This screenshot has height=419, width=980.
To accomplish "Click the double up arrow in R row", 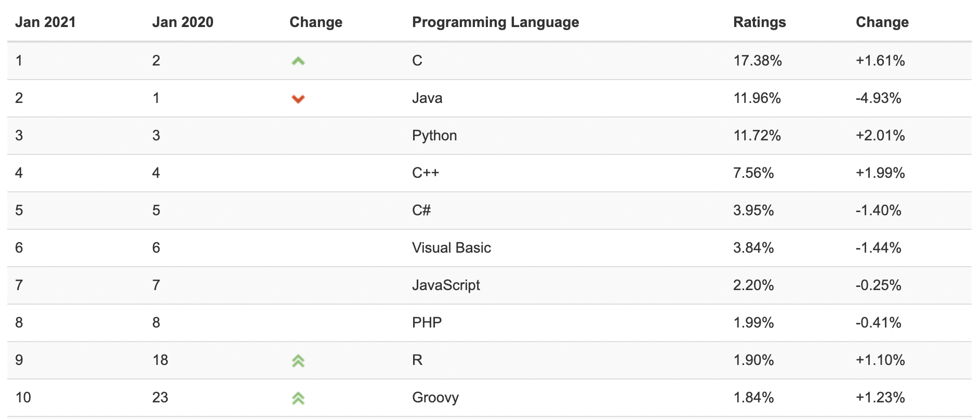I will coord(298,360).
